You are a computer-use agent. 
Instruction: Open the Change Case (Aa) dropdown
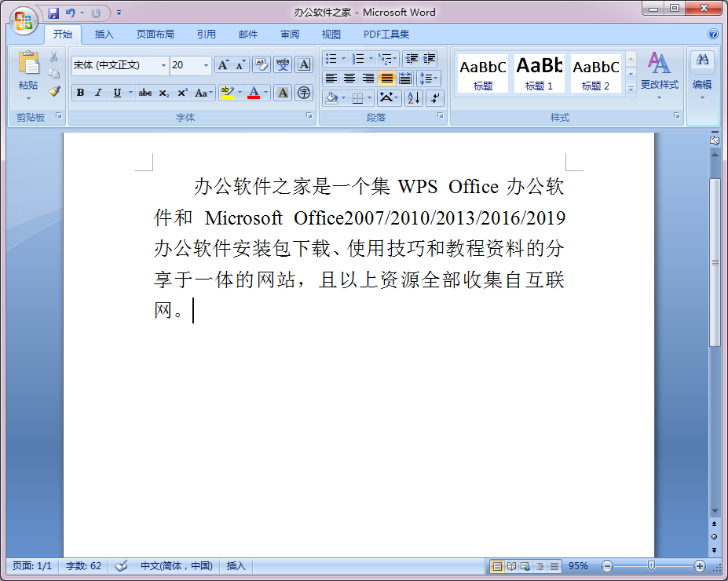[203, 93]
